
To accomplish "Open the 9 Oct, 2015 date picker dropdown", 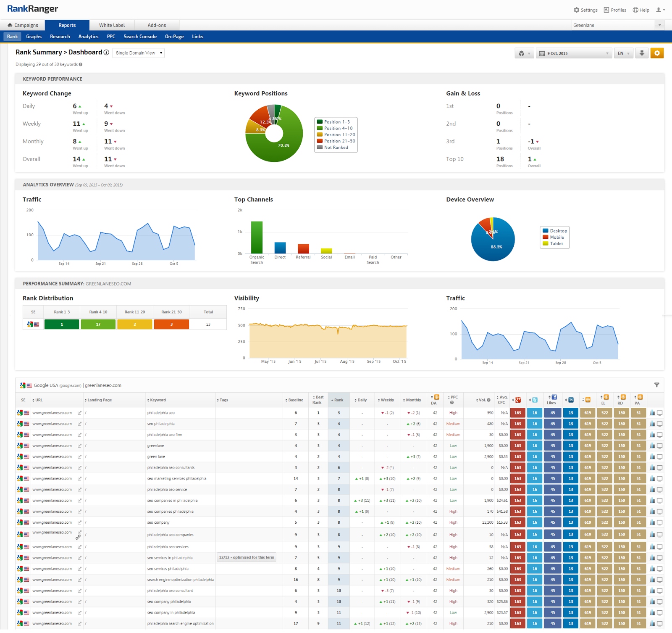I will [x=573, y=53].
